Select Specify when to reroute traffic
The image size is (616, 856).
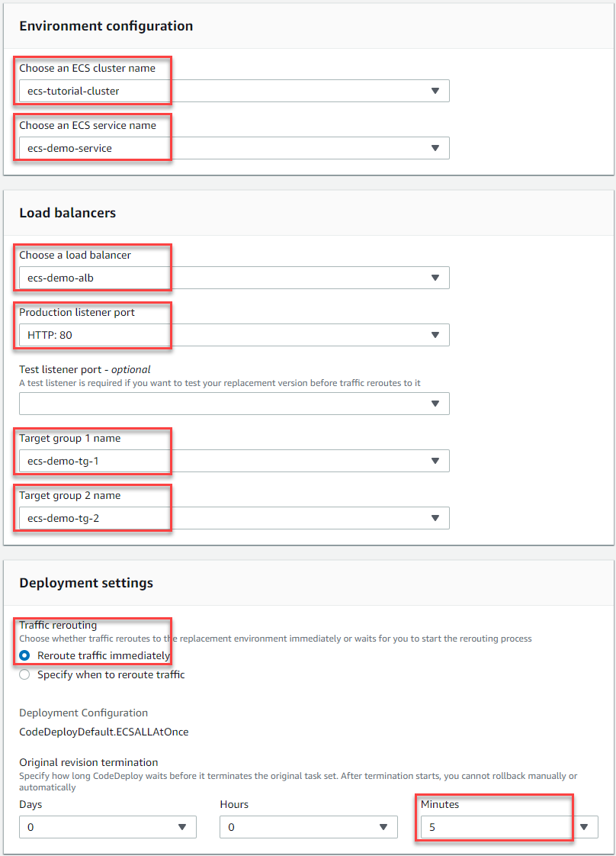[x=26, y=674]
